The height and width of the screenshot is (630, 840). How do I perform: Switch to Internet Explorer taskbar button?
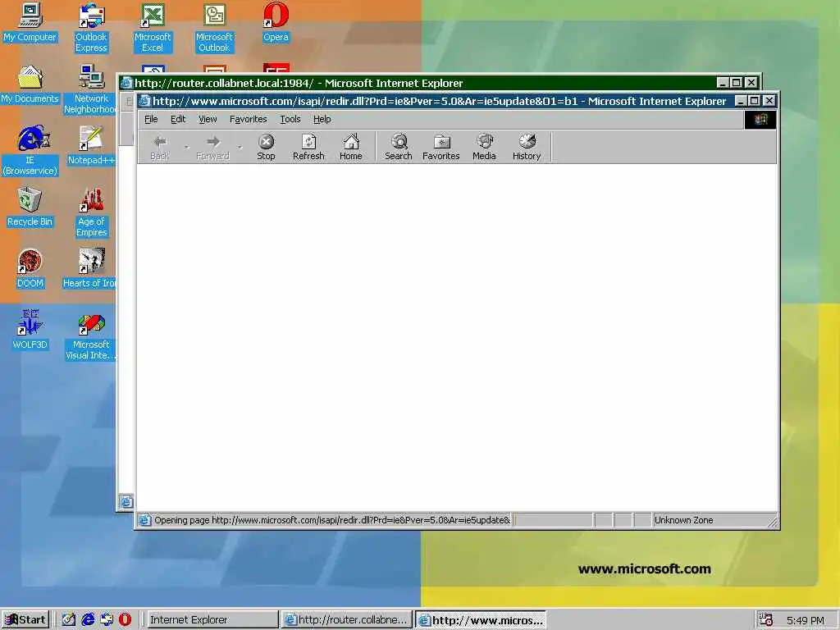click(212, 620)
